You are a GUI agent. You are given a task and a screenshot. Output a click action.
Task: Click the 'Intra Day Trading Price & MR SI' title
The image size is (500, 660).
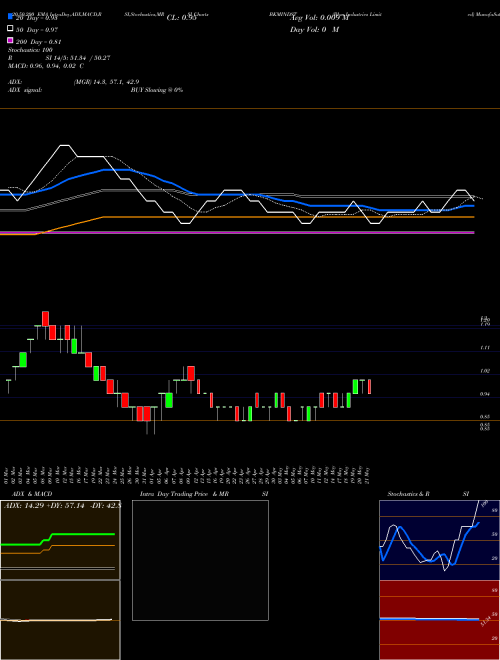click(x=204, y=494)
